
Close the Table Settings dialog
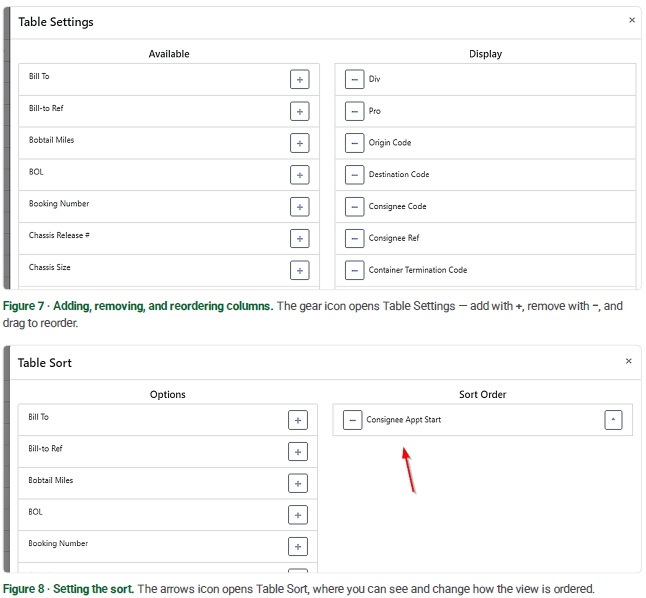pos(632,20)
